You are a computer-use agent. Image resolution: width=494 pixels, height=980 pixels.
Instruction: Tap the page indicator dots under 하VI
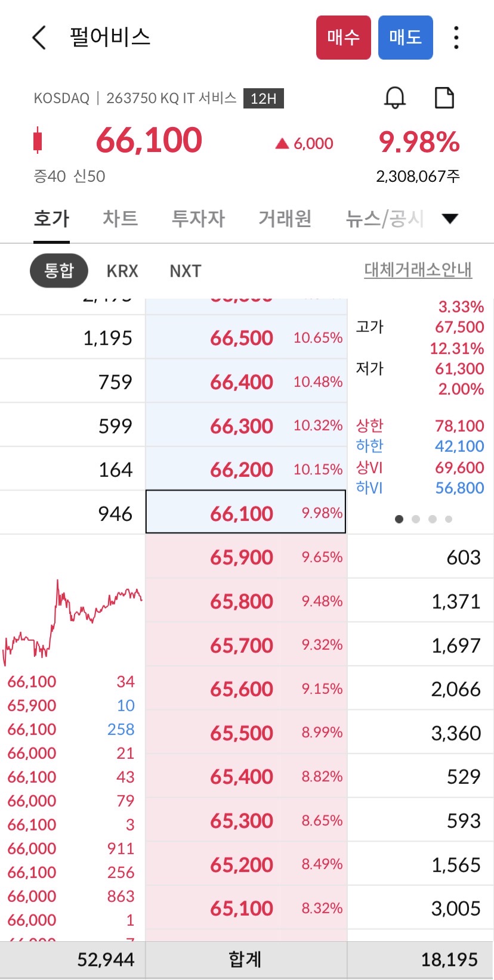(x=424, y=519)
